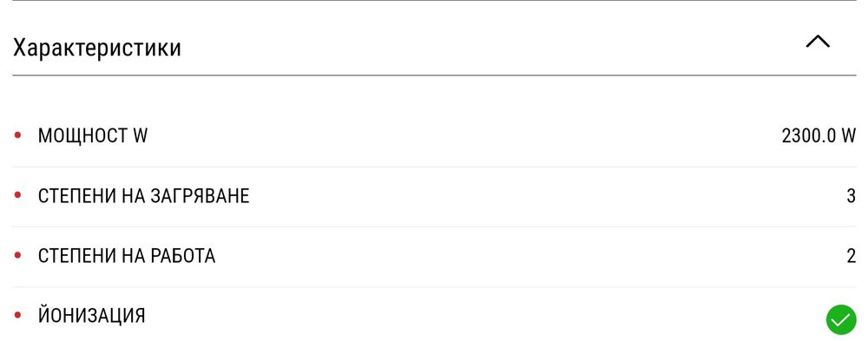Click the divider line under Характеристики
Screen dimensions: 868x341
pos(434,75)
